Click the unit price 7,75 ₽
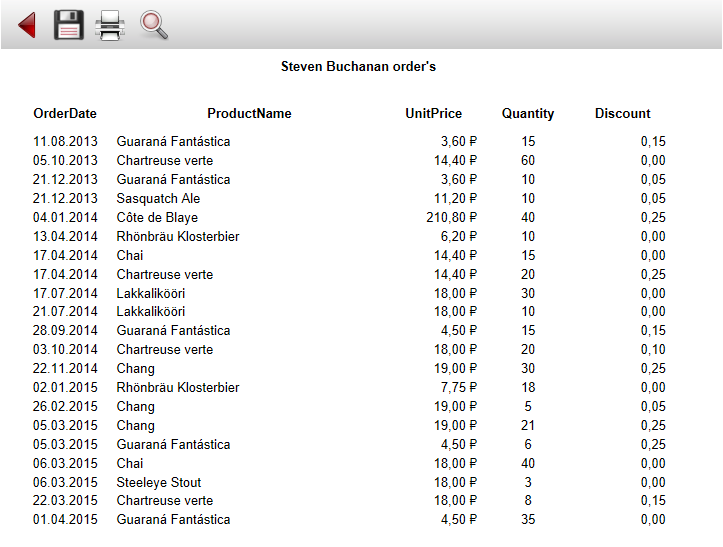 point(459,387)
